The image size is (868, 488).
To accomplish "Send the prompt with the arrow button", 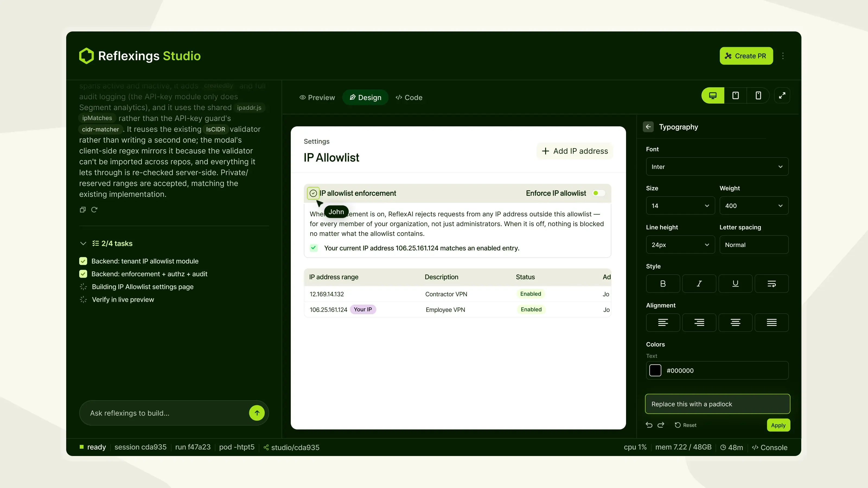I will pos(257,413).
